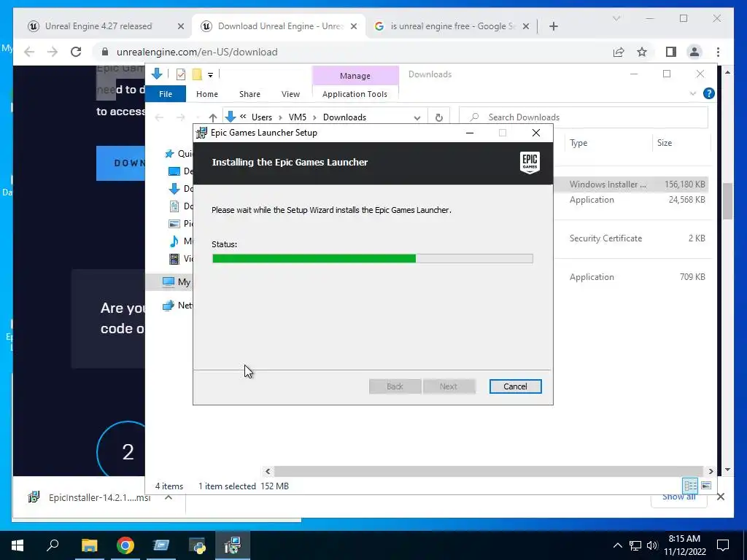
Task: Open taskbar search
Action: point(53,545)
